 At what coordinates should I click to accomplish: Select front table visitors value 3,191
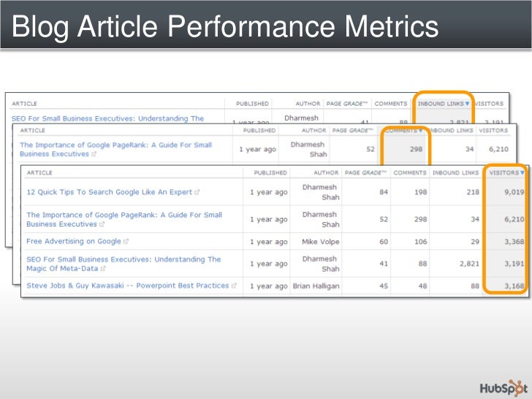tap(514, 264)
